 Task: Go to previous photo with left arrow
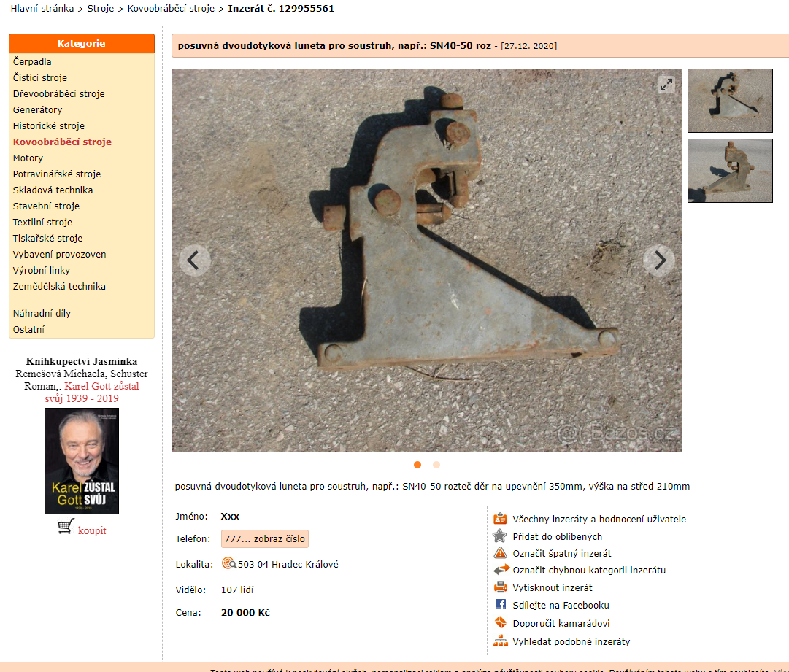click(194, 260)
